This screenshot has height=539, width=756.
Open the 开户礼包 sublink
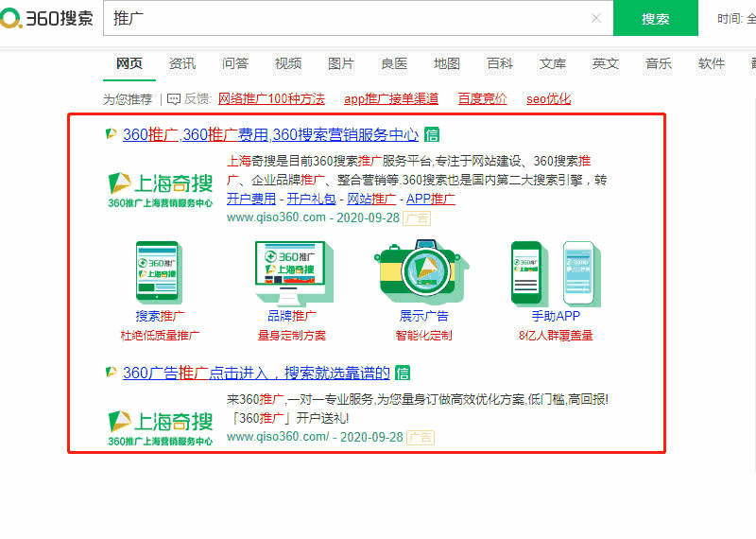311,199
